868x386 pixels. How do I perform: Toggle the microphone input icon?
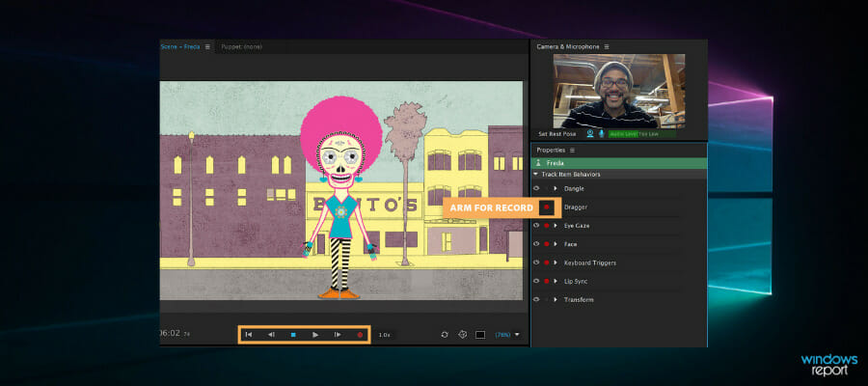pyautogui.click(x=601, y=133)
